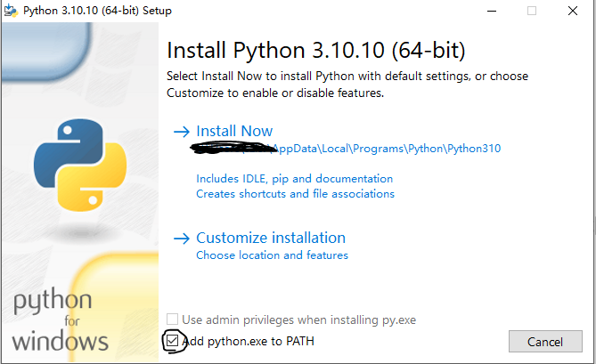The width and height of the screenshot is (596, 364).
Task: Toggle 'Use admin privileges when installing py.exe'
Action: pos(172,320)
